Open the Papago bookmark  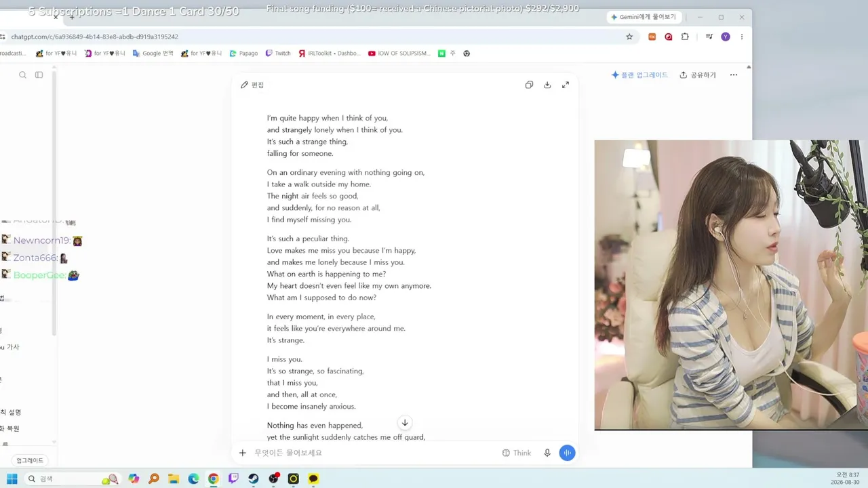tap(243, 54)
